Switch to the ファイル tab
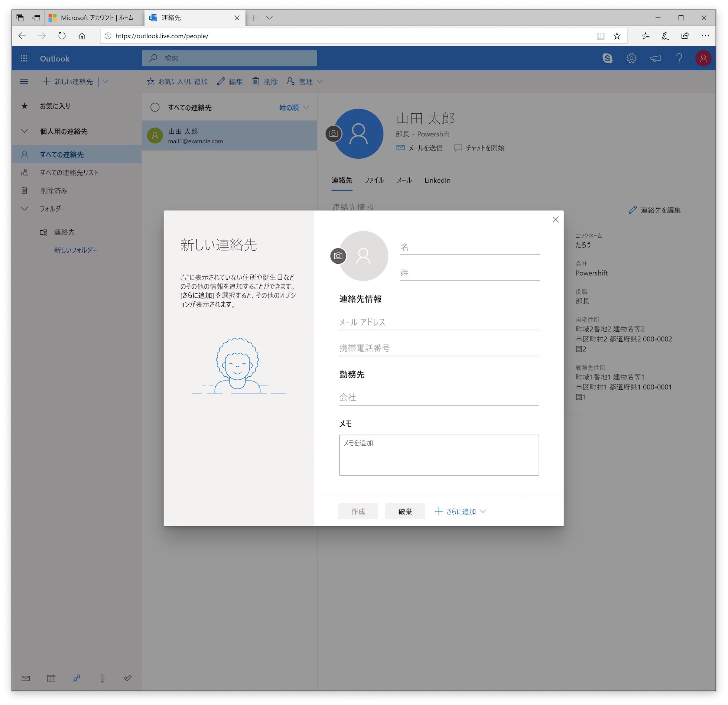 pyautogui.click(x=374, y=180)
